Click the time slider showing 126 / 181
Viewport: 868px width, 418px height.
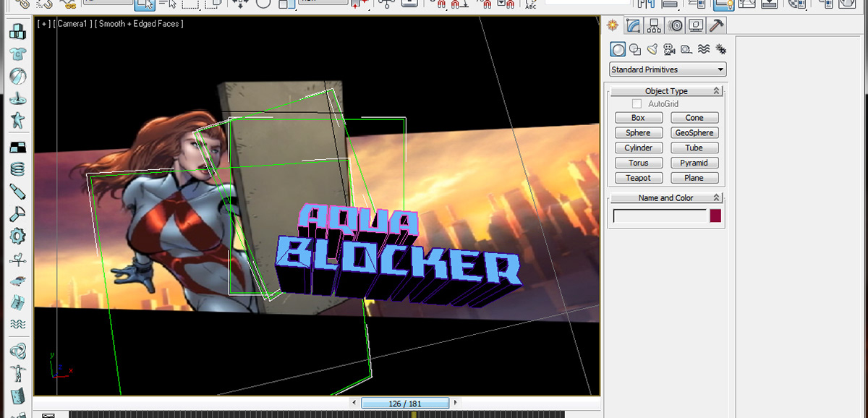point(405,404)
